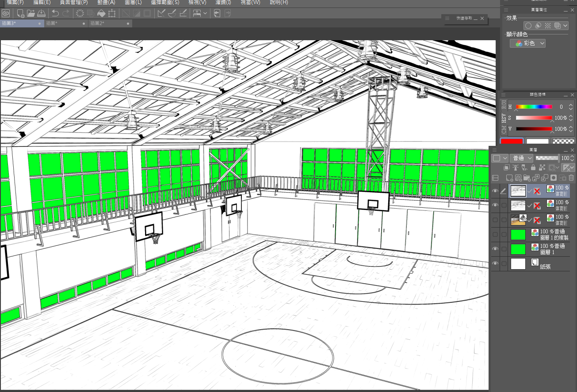Image resolution: width=577 pixels, height=392 pixels.
Task: Expand the layer effects dropdown arrow
Action: [566, 26]
